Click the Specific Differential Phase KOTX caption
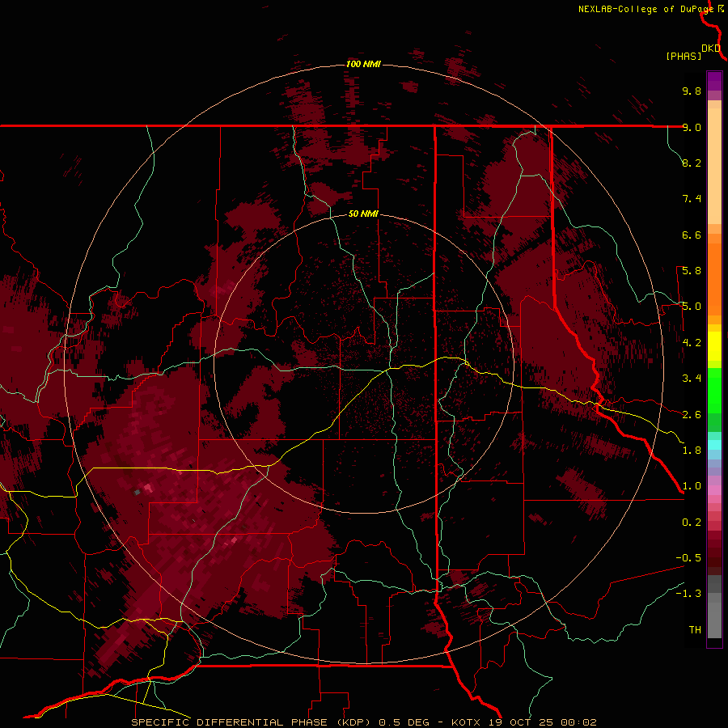Viewport: 728px width, 728px height. click(x=364, y=722)
